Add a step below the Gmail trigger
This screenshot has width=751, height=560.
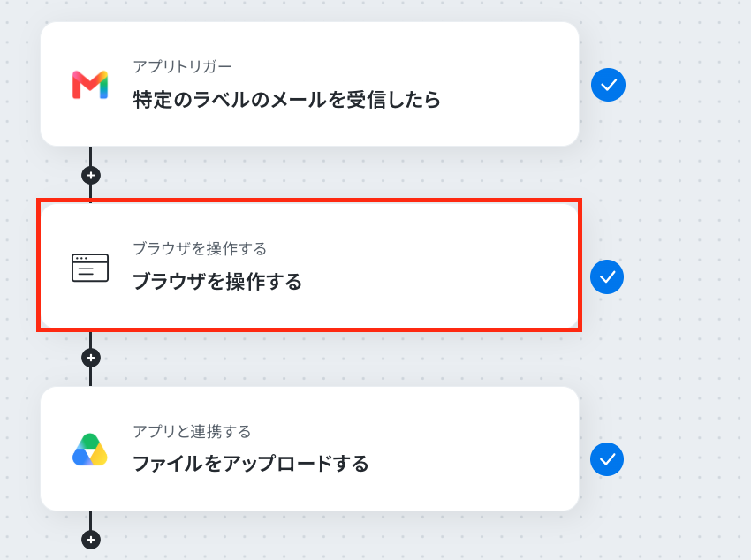[x=91, y=175]
